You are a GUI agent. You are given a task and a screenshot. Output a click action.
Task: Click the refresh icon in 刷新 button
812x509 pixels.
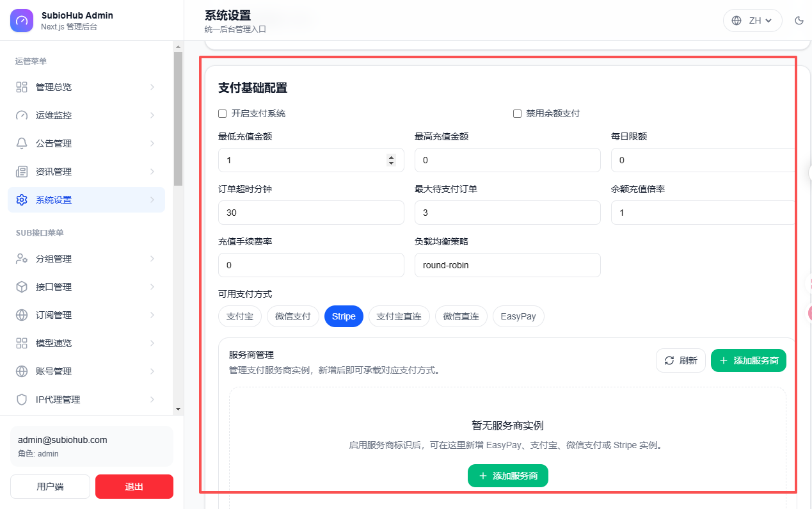coord(669,360)
